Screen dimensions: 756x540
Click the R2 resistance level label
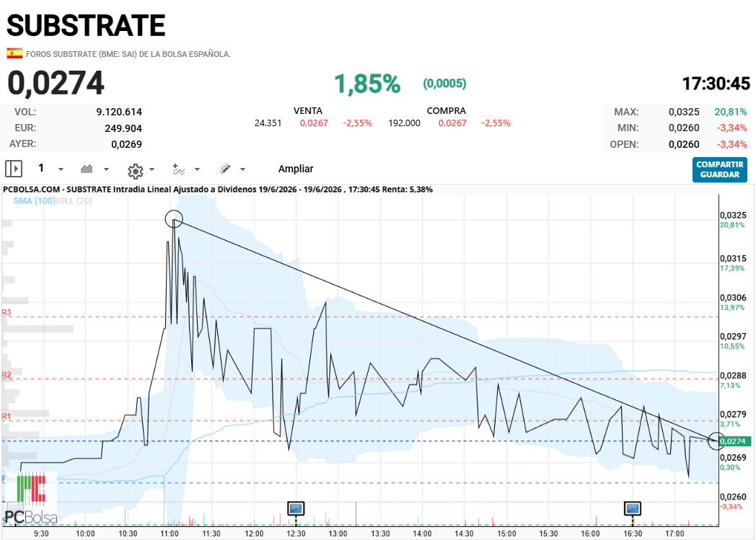(6, 375)
